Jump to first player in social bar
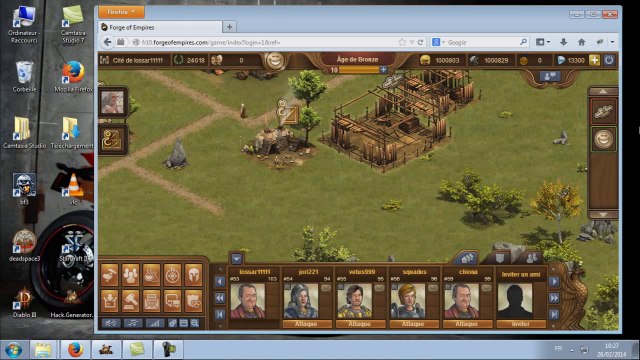640x360 pixels. coord(220,314)
